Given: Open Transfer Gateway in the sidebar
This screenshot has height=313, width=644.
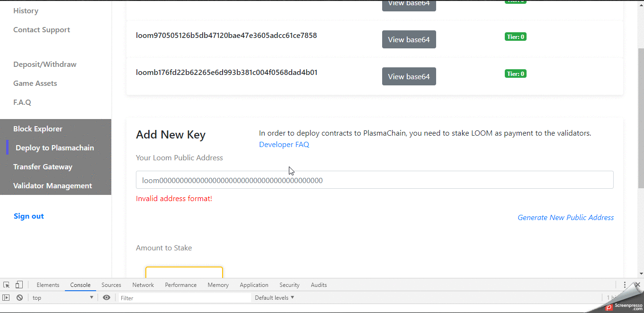Looking at the screenshot, I should tap(43, 166).
